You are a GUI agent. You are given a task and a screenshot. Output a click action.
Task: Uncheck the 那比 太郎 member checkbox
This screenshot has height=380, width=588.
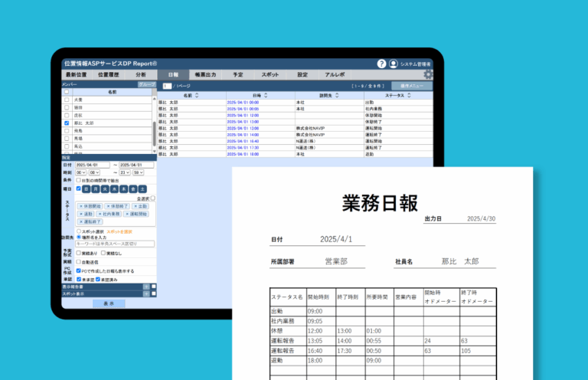pos(67,123)
